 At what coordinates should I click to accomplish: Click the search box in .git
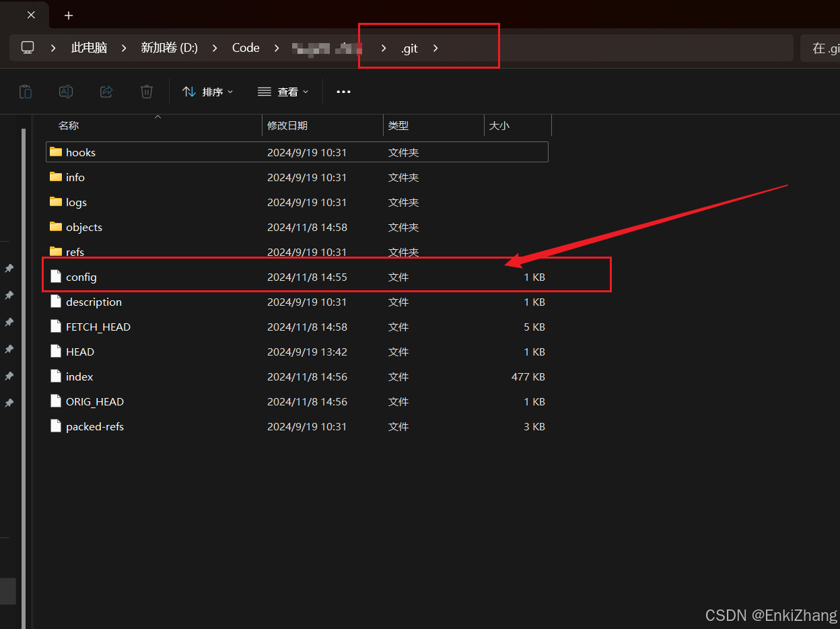coord(820,48)
